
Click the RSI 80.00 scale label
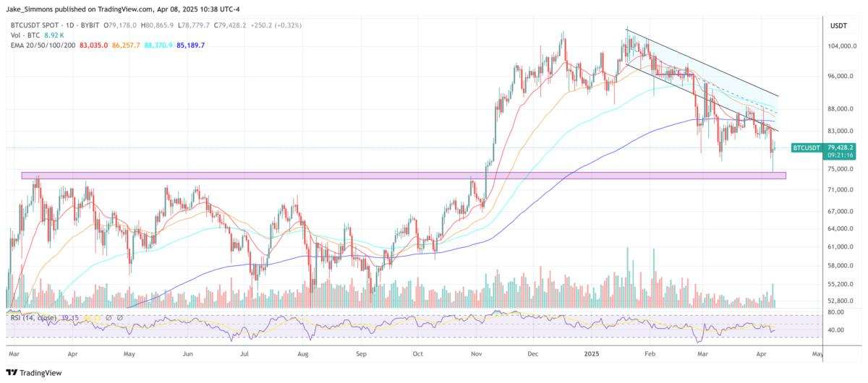[x=836, y=312]
